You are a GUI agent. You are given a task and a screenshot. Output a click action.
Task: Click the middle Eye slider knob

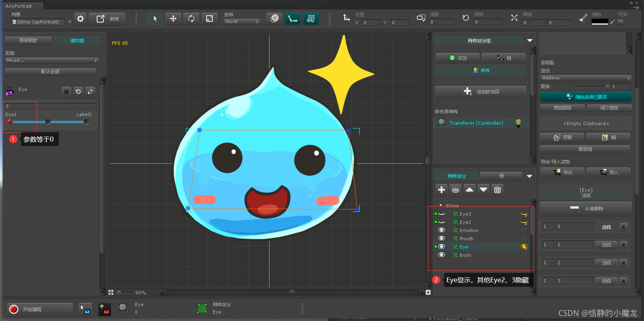48,122
